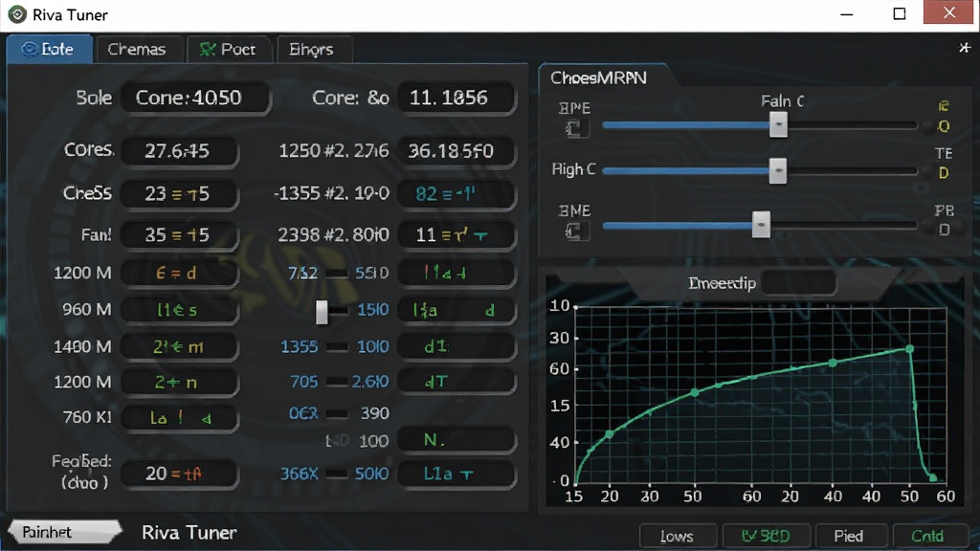Click the Pied button
This screenshot has height=551, width=980.
coord(850,536)
